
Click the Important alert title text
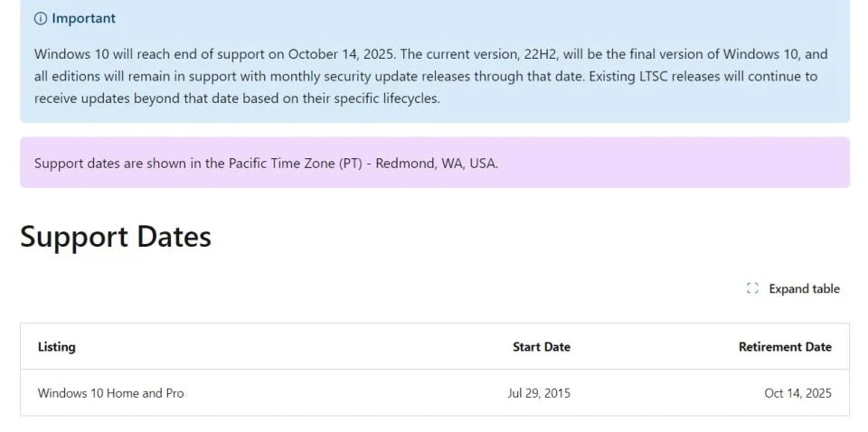click(83, 19)
